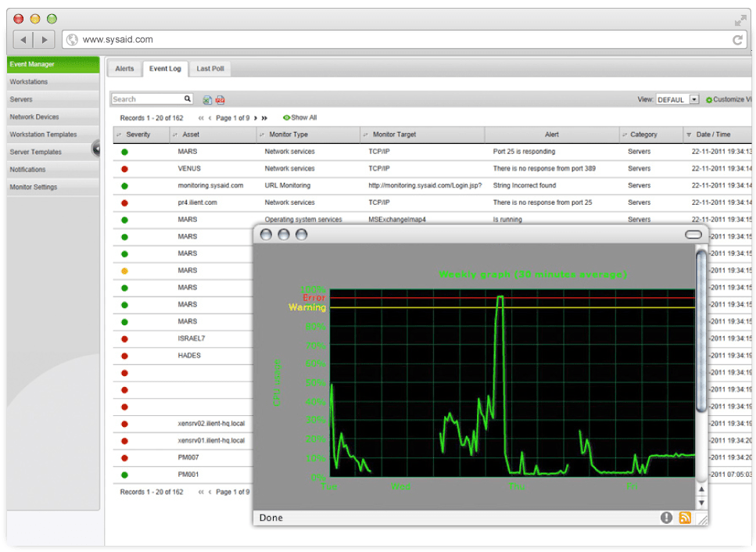
Task: Click the browser back arrow button
Action: pyautogui.click(x=23, y=40)
